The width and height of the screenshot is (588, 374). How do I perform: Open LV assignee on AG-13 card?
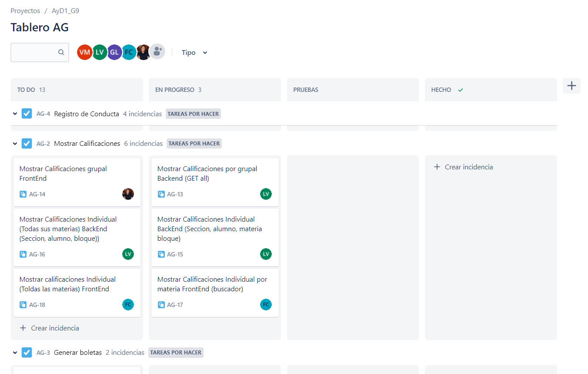(266, 194)
